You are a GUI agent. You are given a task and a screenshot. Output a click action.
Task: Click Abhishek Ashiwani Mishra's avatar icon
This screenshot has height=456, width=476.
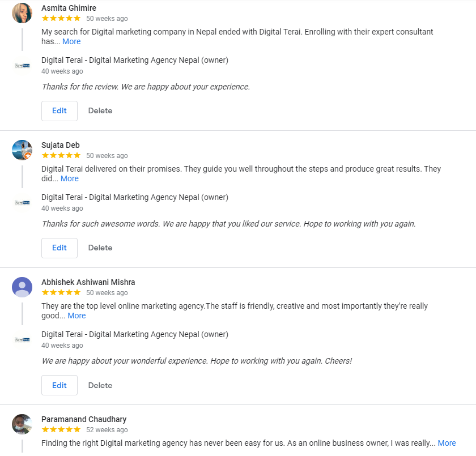pos(22,287)
